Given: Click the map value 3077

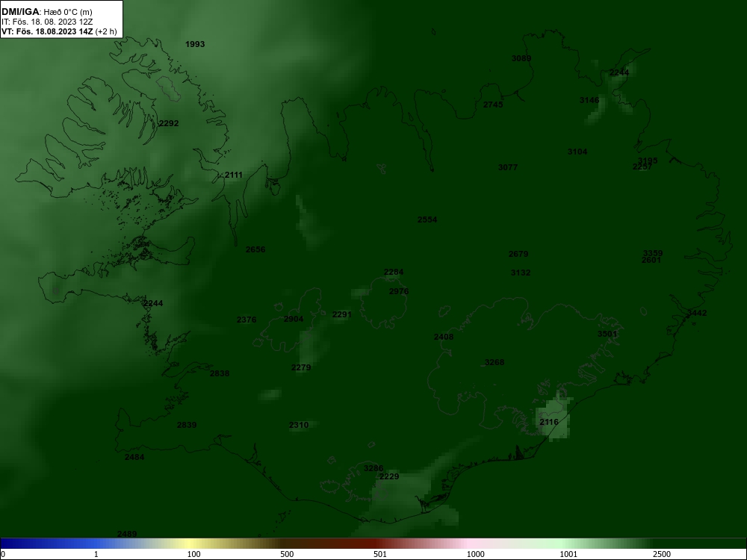Looking at the screenshot, I should (508, 167).
